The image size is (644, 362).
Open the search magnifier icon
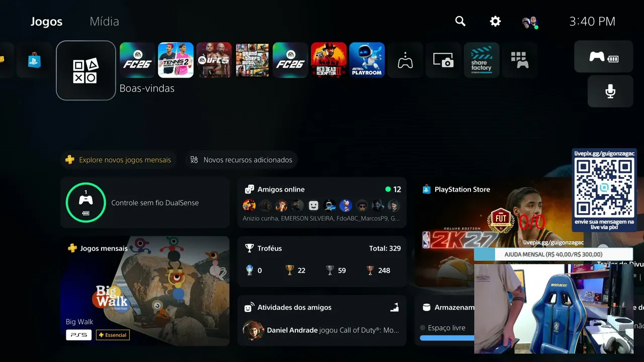click(460, 21)
